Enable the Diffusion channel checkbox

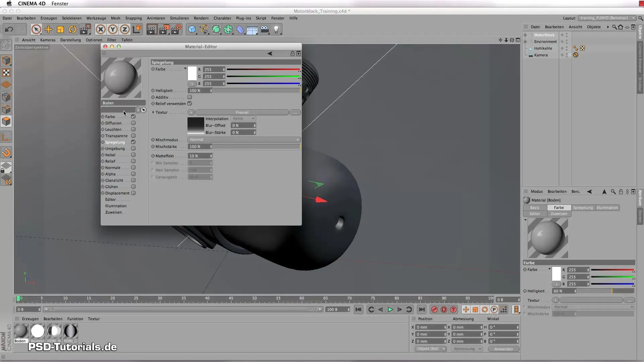point(133,123)
